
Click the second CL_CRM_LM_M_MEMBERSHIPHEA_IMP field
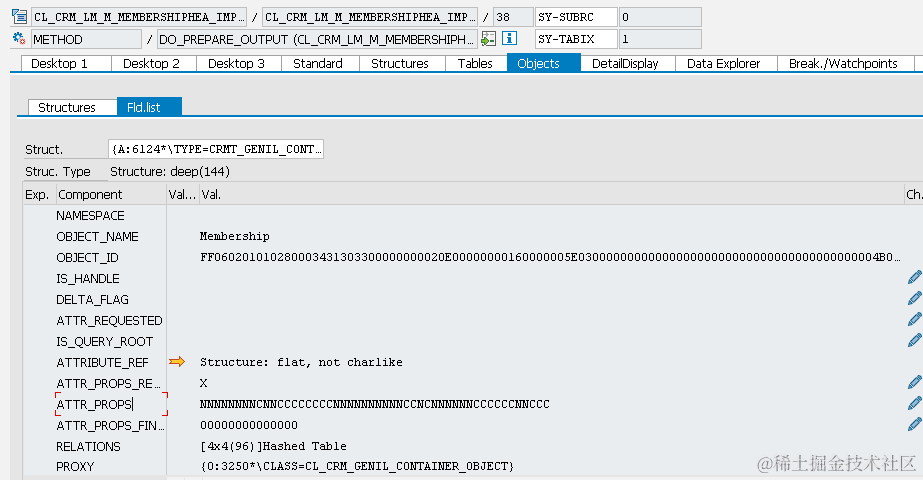(x=370, y=17)
